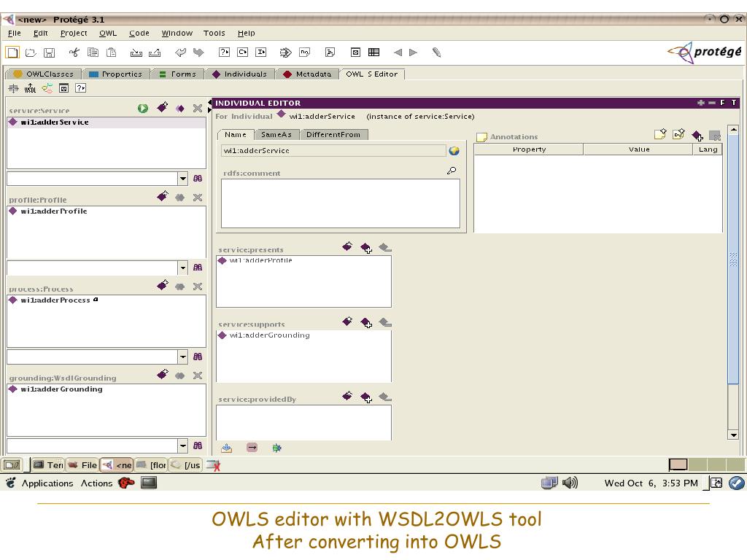Click the globe icon next to name field
The height and width of the screenshot is (560, 747).
[x=454, y=151]
